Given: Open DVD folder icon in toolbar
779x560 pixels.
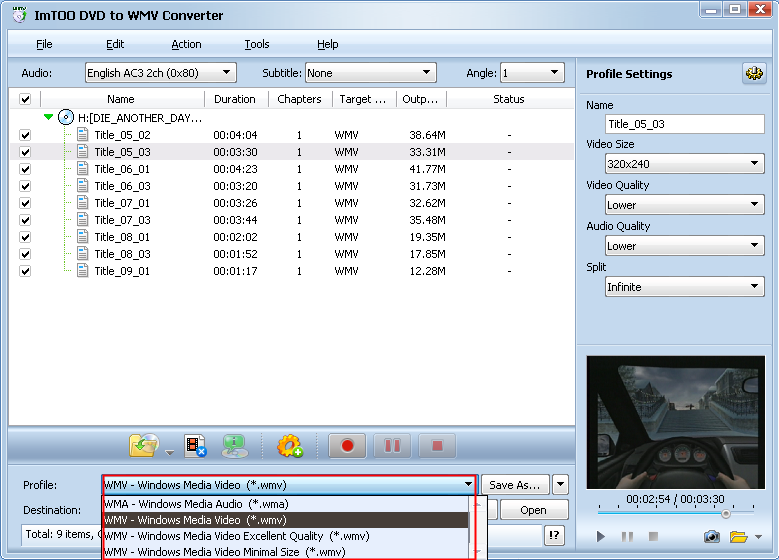Looking at the screenshot, I should point(144,445).
